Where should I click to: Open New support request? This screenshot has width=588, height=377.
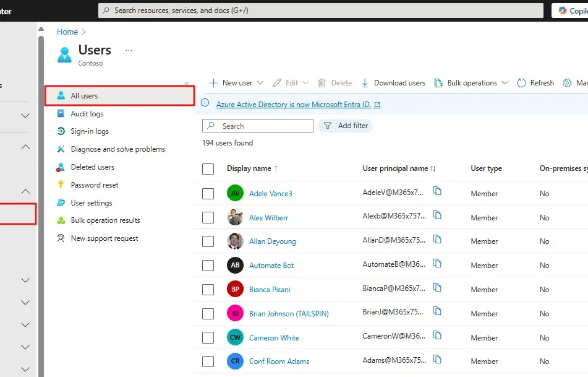coord(104,238)
